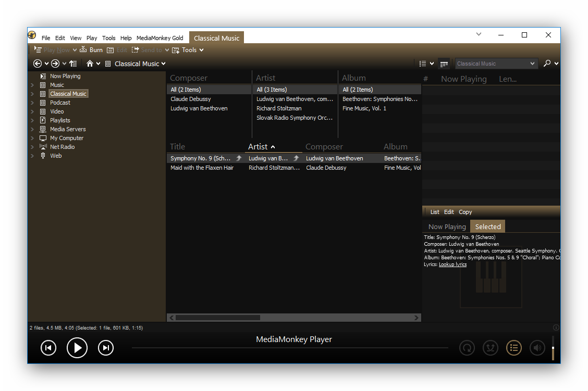Start playback with the Play button

(77, 348)
